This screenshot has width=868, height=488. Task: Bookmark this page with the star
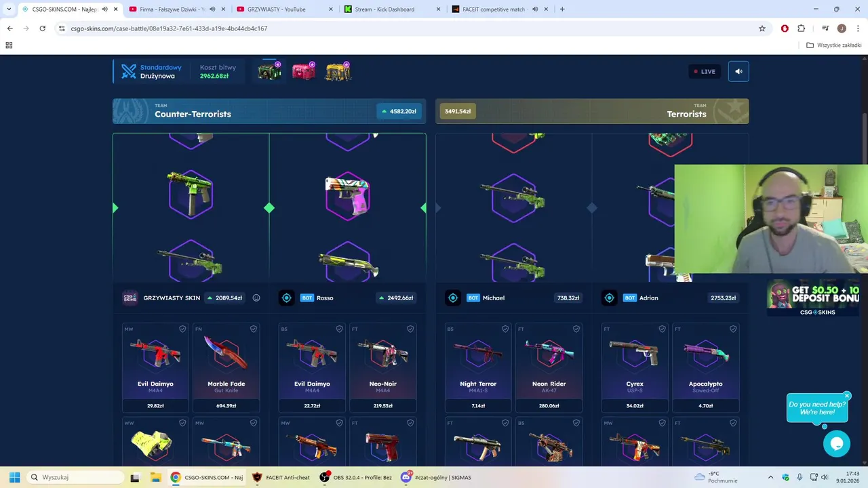[762, 28]
